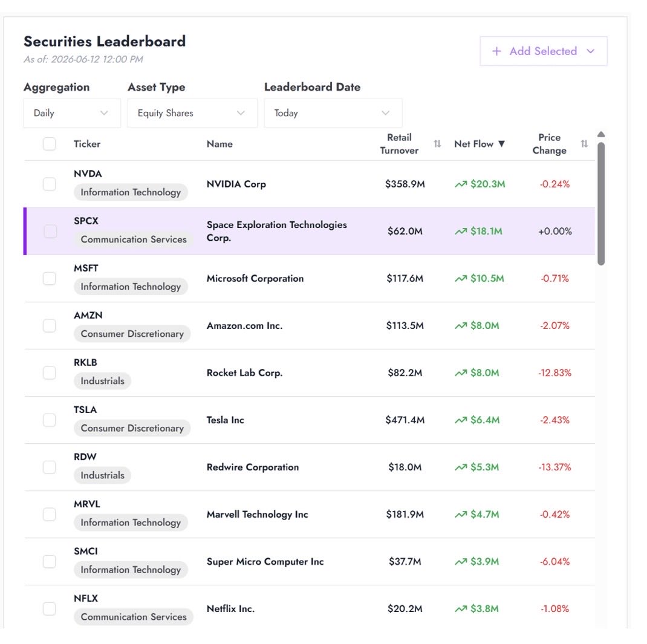
Task: Click the Industrials tag under RDW
Action: tap(102, 475)
